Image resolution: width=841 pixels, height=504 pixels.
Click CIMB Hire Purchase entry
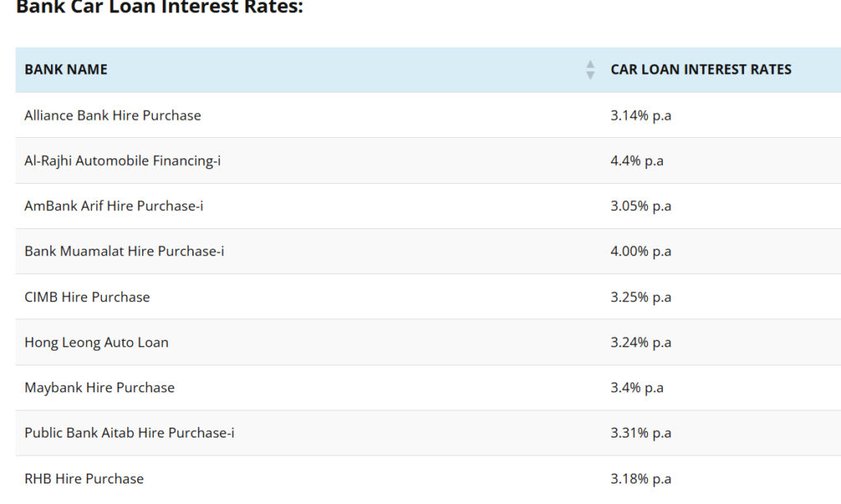pyautogui.click(x=87, y=297)
